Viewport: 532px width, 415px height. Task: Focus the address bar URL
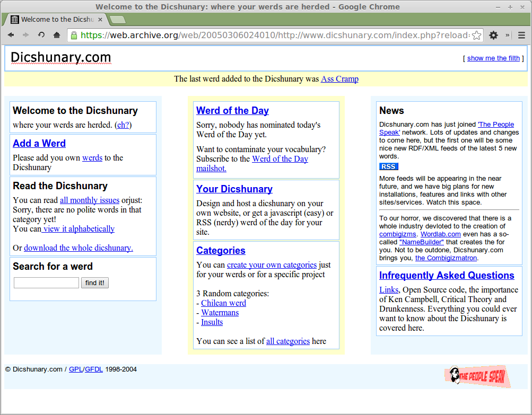(275, 36)
